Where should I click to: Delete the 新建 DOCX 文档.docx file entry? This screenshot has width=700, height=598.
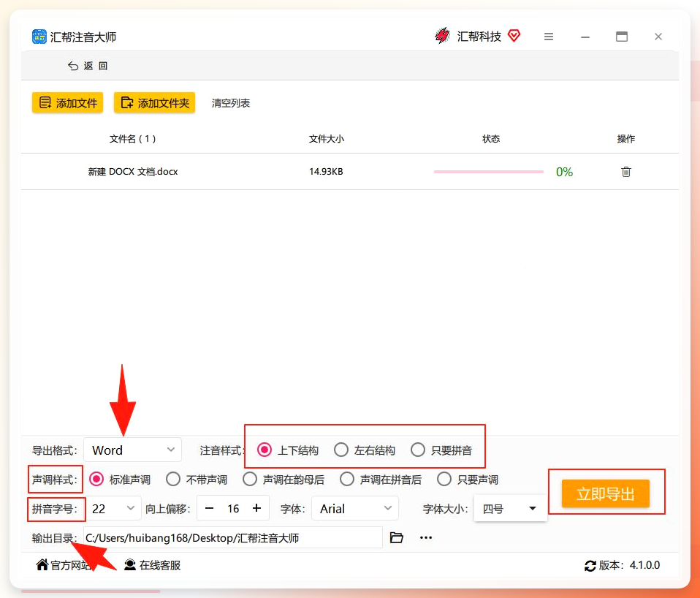click(626, 172)
